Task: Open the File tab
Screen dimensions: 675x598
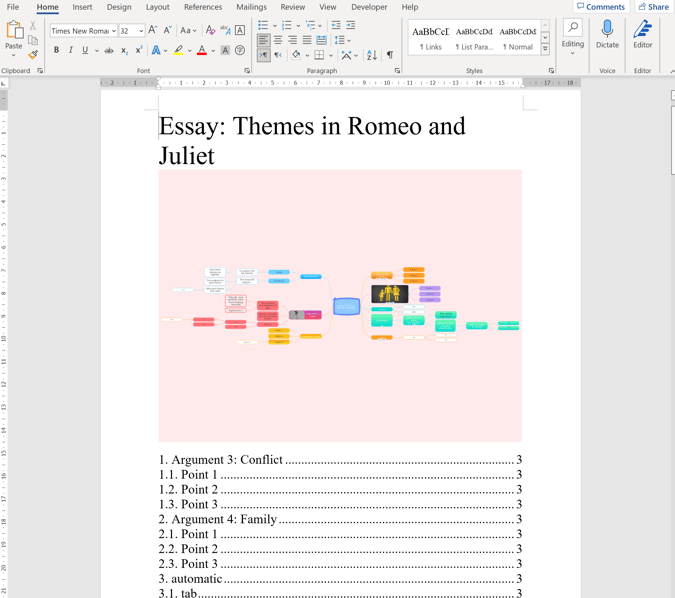Action: click(x=13, y=7)
